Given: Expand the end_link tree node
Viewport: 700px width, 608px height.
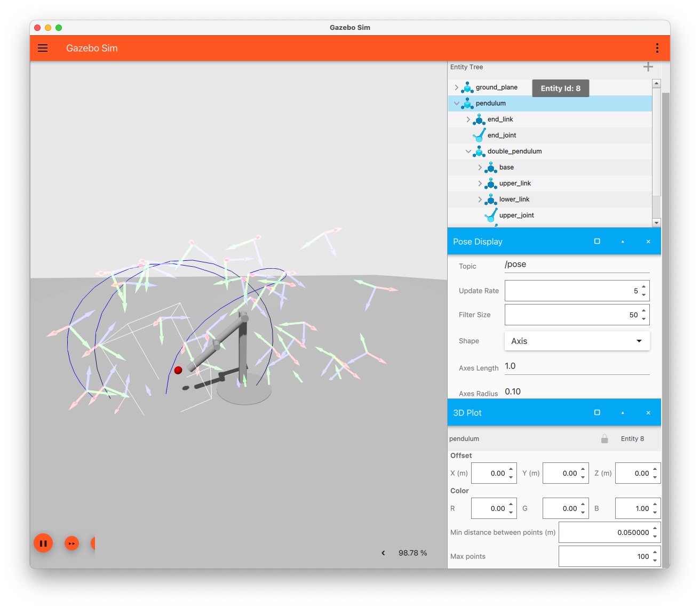Looking at the screenshot, I should point(468,119).
